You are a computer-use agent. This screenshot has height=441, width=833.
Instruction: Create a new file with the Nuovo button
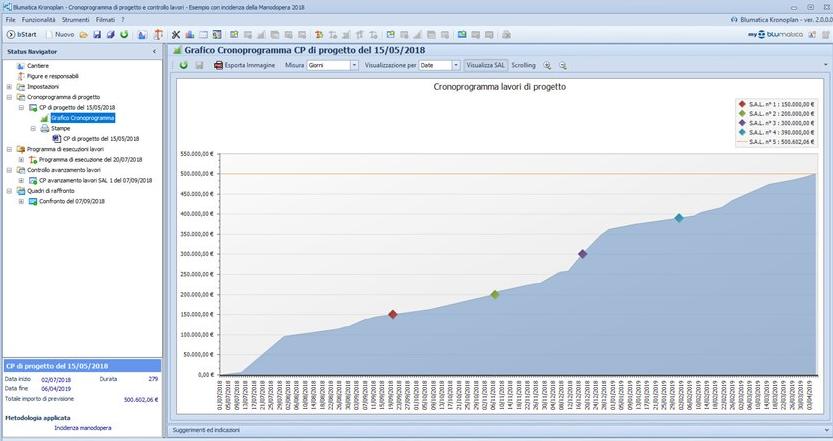pyautogui.click(x=60, y=34)
